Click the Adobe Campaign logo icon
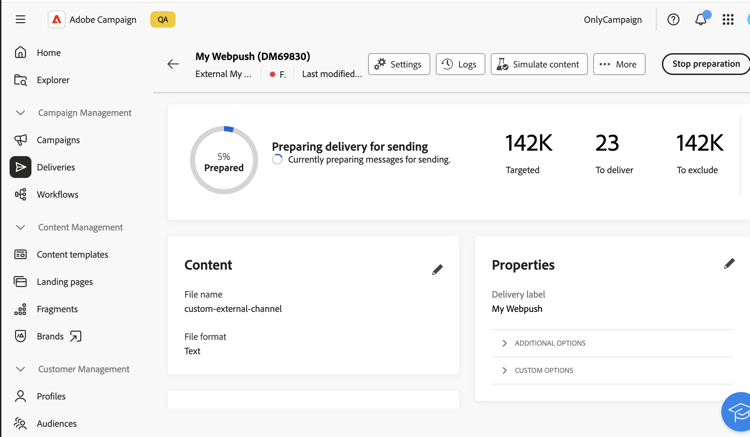Screen dimensions: 750x437 pos(56,20)
